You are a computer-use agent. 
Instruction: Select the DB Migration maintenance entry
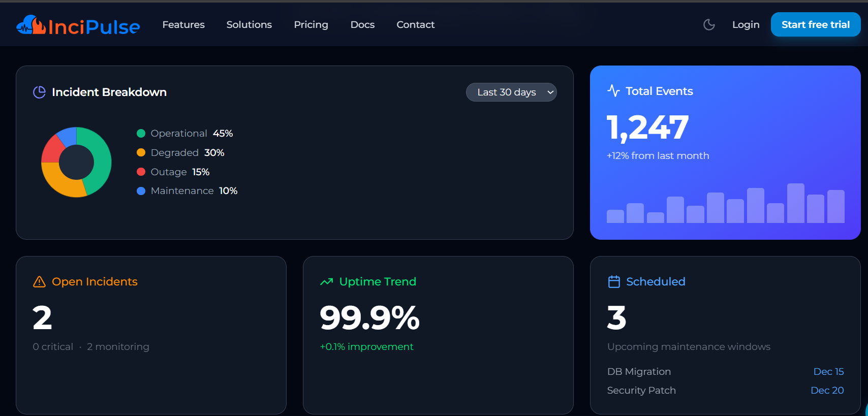click(x=639, y=372)
